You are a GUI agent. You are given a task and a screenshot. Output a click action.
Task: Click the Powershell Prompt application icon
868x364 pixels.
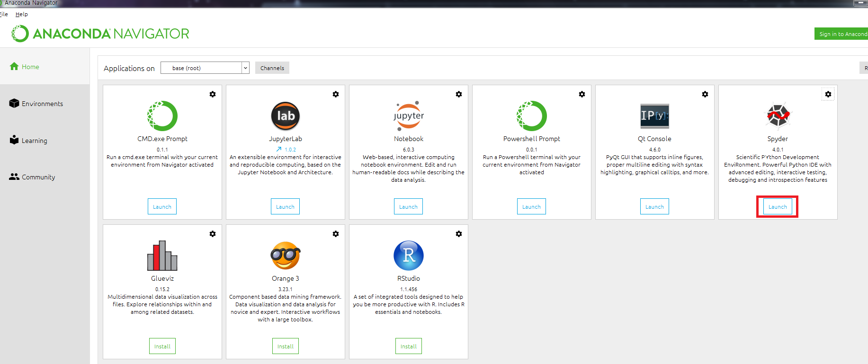point(532,116)
